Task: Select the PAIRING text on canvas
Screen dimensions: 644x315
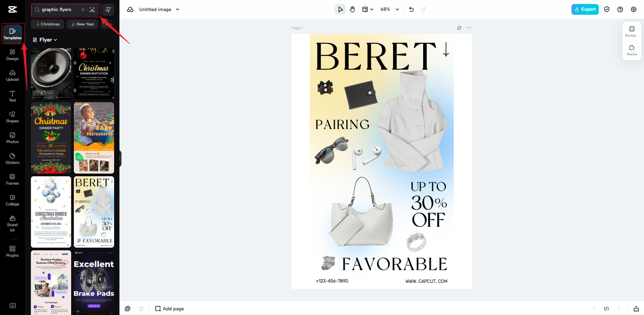Action: click(342, 124)
